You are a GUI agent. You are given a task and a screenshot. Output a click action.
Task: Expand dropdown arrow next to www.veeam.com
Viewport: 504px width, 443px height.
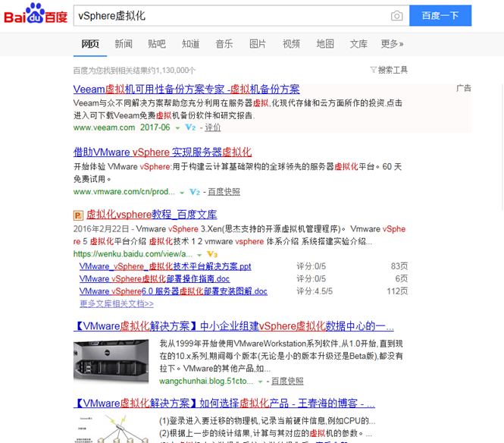pyautogui.click(x=177, y=128)
